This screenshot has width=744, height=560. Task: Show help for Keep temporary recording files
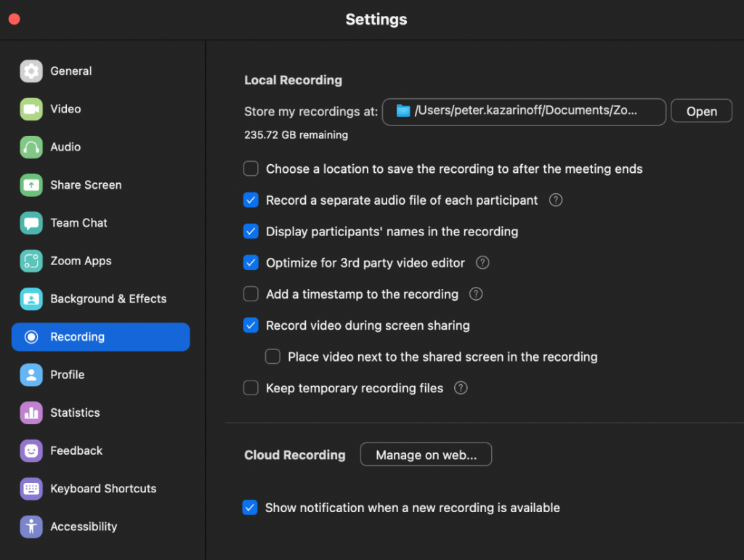[461, 388]
